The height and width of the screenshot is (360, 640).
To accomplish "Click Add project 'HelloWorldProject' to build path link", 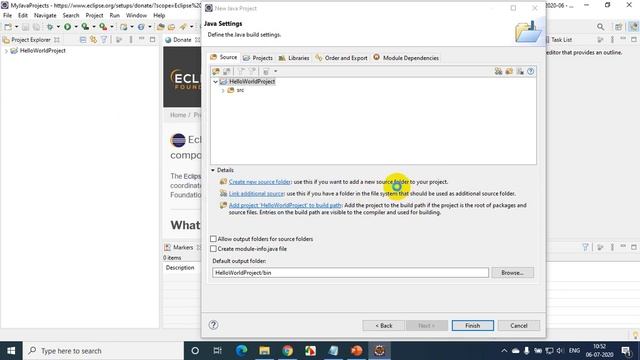I will tap(285, 205).
